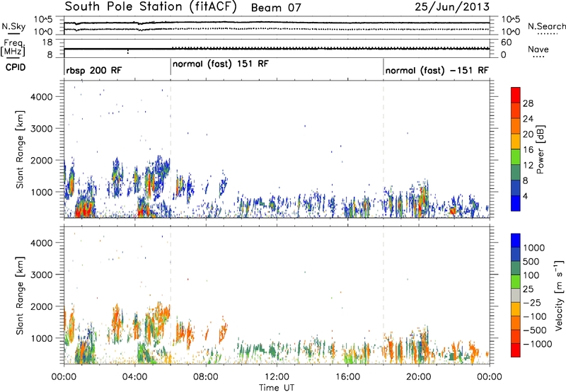The image size is (566, 392).
Task: Select the 'normal (fast) 151 RF' label
Action: tap(221, 64)
